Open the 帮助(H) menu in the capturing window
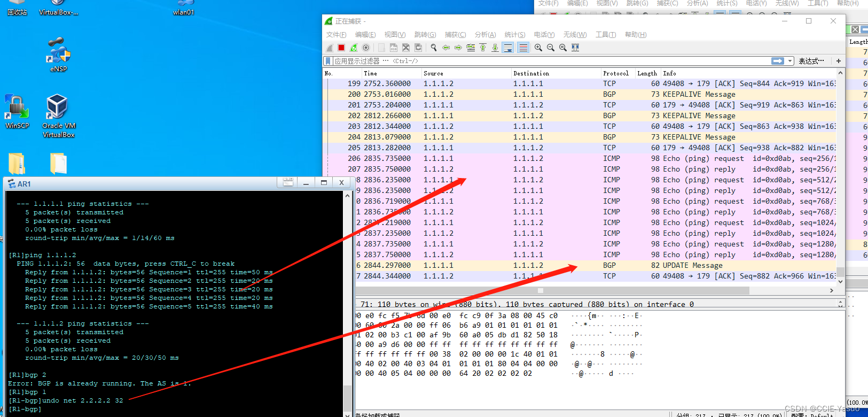 [x=636, y=35]
